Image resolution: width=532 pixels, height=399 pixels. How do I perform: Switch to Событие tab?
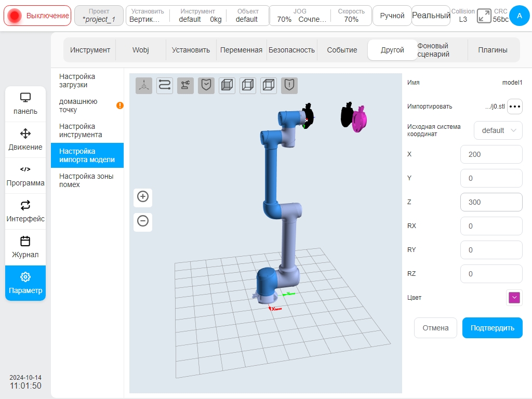[342, 50]
